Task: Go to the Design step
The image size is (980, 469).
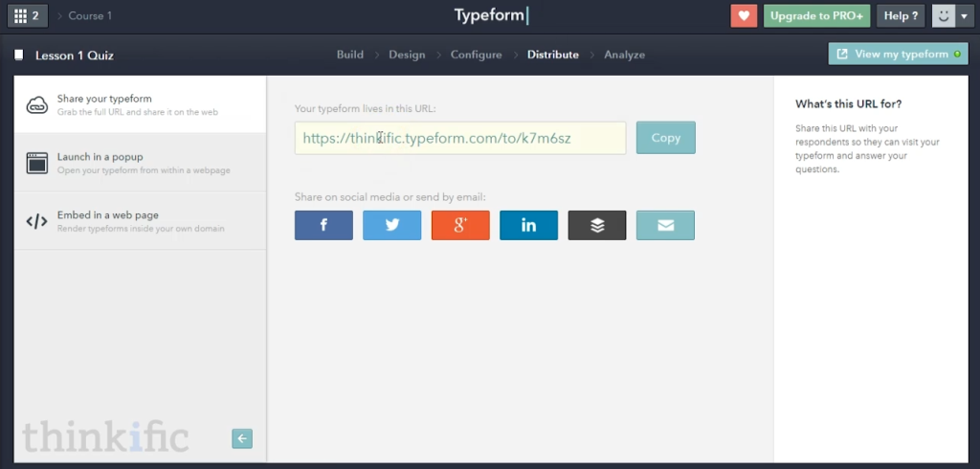Action: (x=407, y=55)
